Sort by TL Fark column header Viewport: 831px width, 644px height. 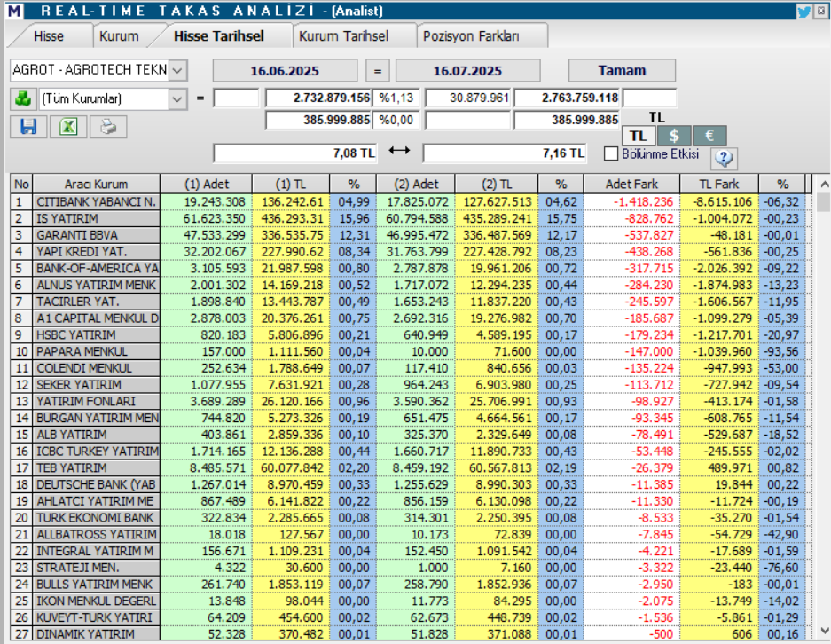[x=719, y=184]
